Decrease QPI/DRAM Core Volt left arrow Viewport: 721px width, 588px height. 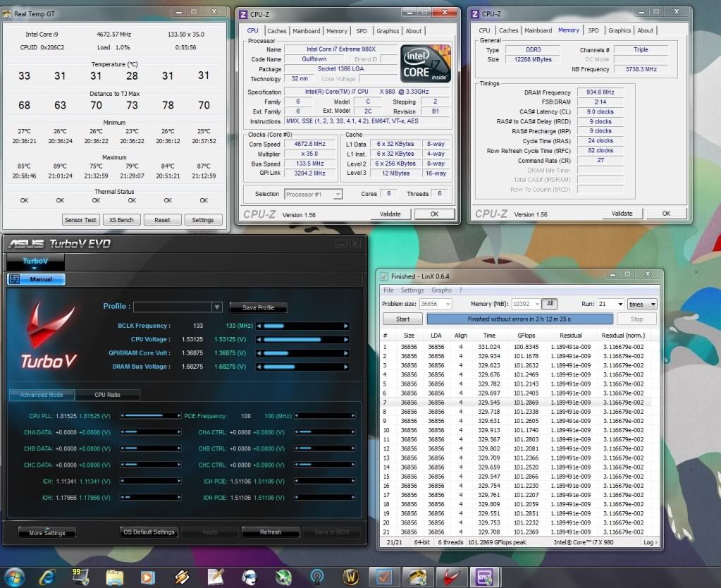(259, 353)
